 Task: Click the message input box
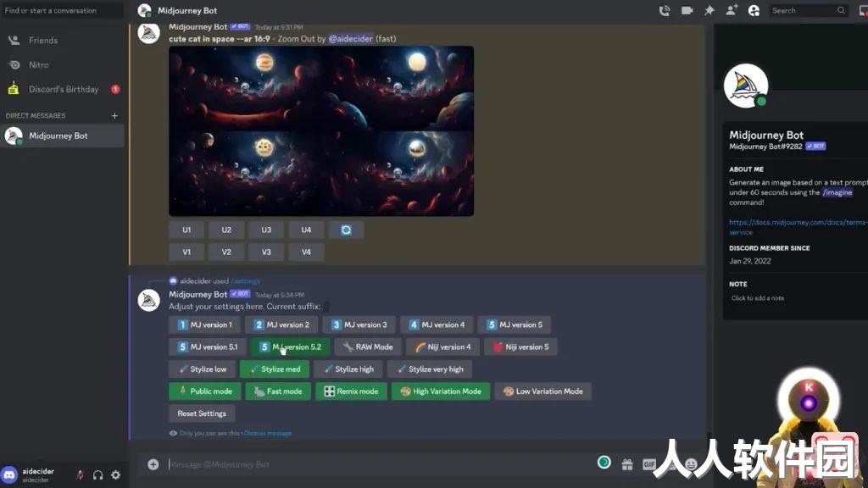coord(376,464)
